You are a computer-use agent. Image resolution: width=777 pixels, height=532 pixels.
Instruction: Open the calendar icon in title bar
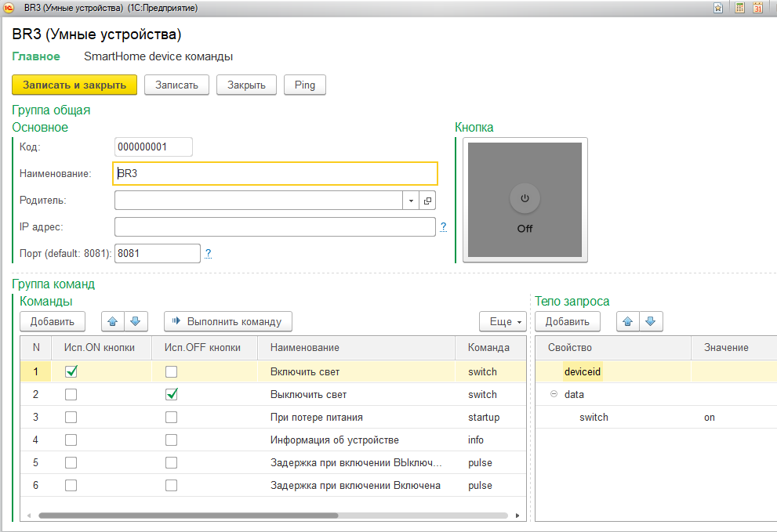click(x=758, y=8)
